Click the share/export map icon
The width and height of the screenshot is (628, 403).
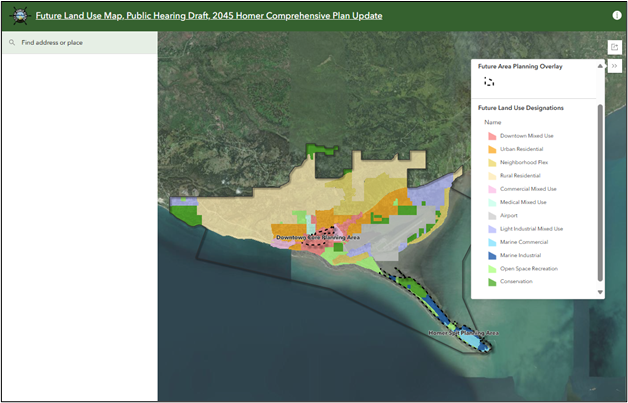(615, 47)
